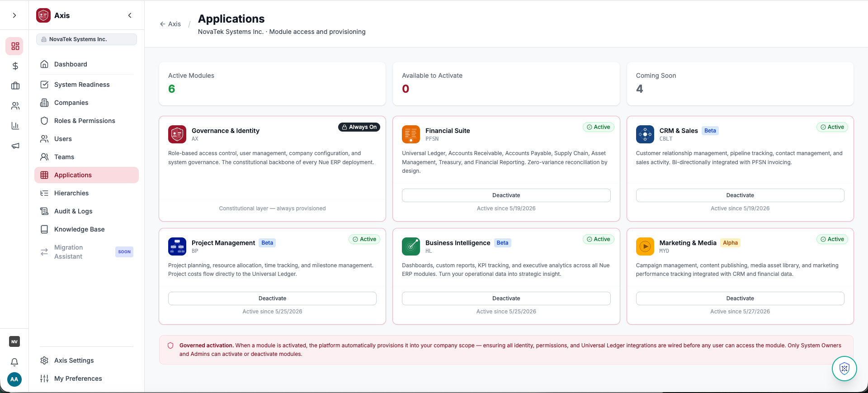The height and width of the screenshot is (393, 868).
Task: Select NovaTek Systems Inc. company selector
Action: click(86, 39)
